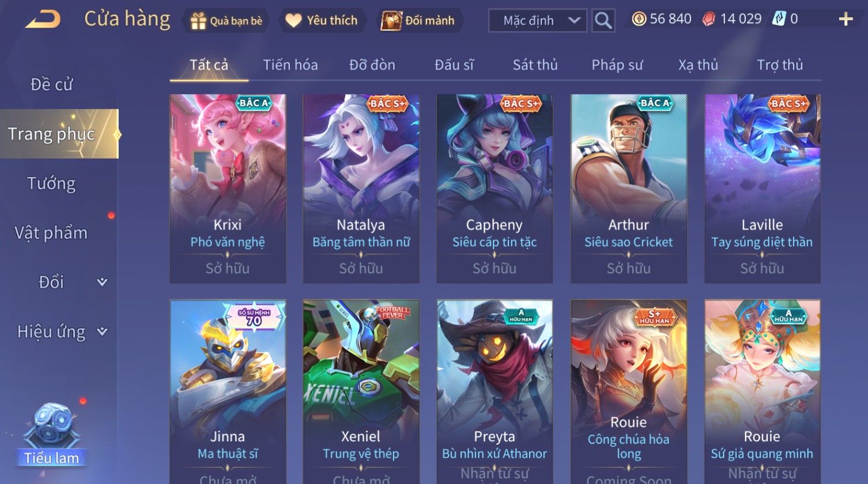Open the Krixi Phó văn nghệ skin card
Screen dimensions: 868x484
(x=228, y=189)
